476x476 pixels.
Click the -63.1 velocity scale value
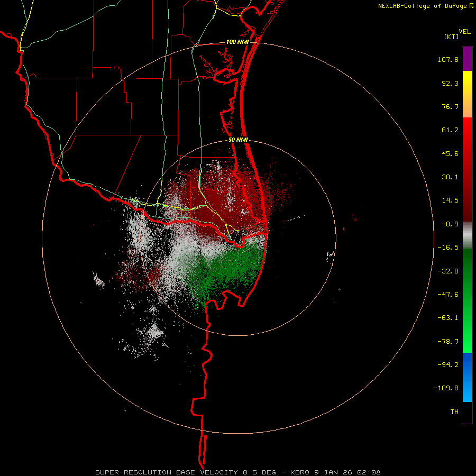coord(448,318)
